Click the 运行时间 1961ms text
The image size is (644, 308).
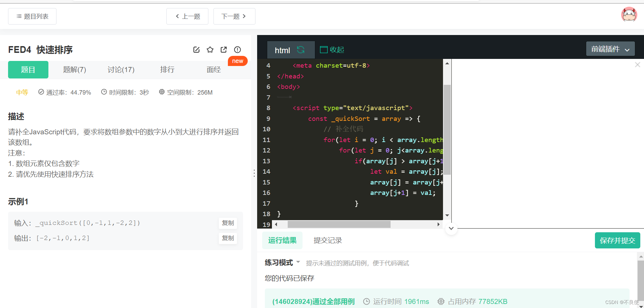pos(396,302)
